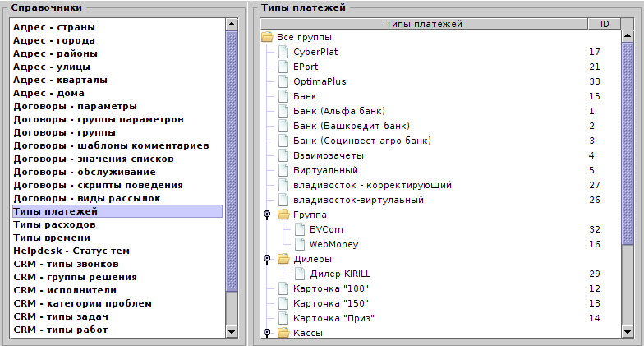The image size is (644, 346).
Task: Click the Все группы folder icon
Action: [x=266, y=37]
